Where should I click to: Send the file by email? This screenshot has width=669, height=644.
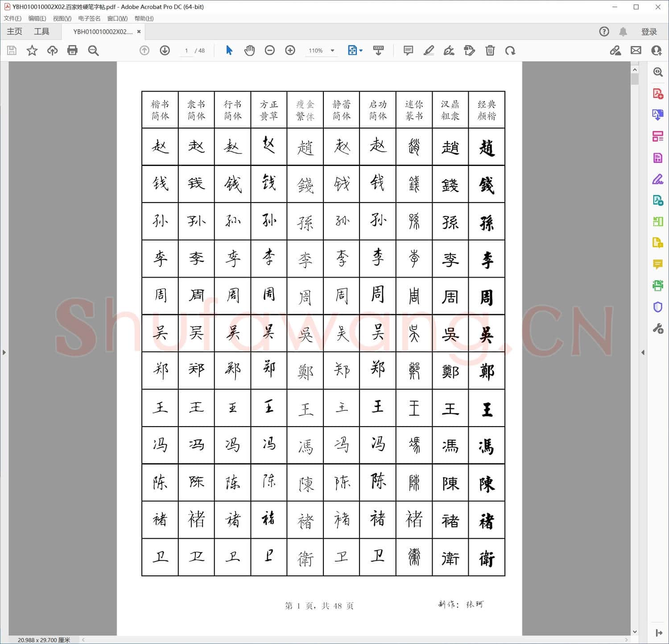click(636, 50)
